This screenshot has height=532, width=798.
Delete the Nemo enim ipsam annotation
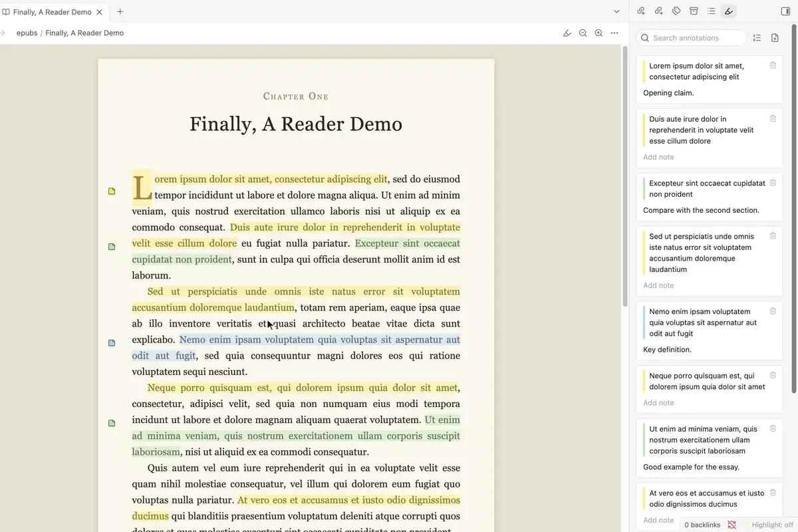[773, 311]
